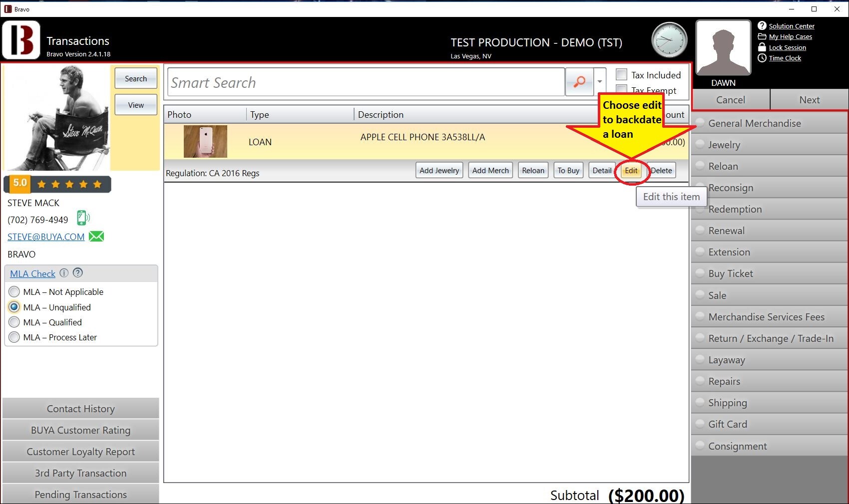Click the user profile avatar above DAWN

723,48
